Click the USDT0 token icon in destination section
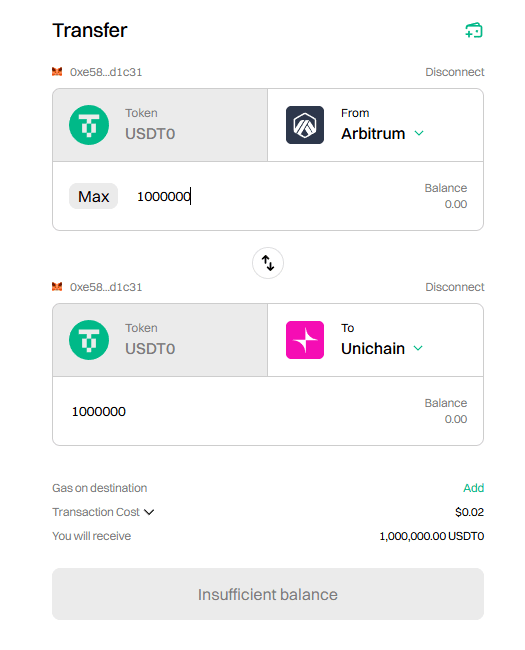The height and width of the screenshot is (650, 525). pos(89,340)
